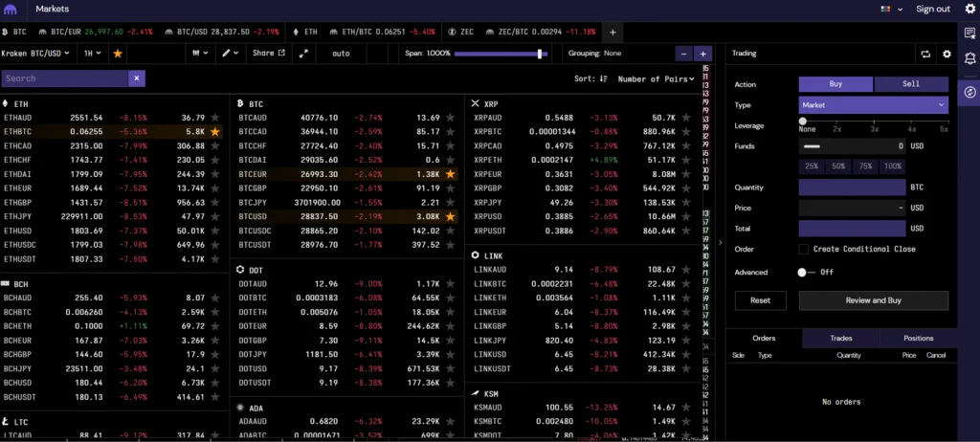Image resolution: width=980 pixels, height=442 pixels.
Task: Click the pair Search field
Action: tap(65, 78)
